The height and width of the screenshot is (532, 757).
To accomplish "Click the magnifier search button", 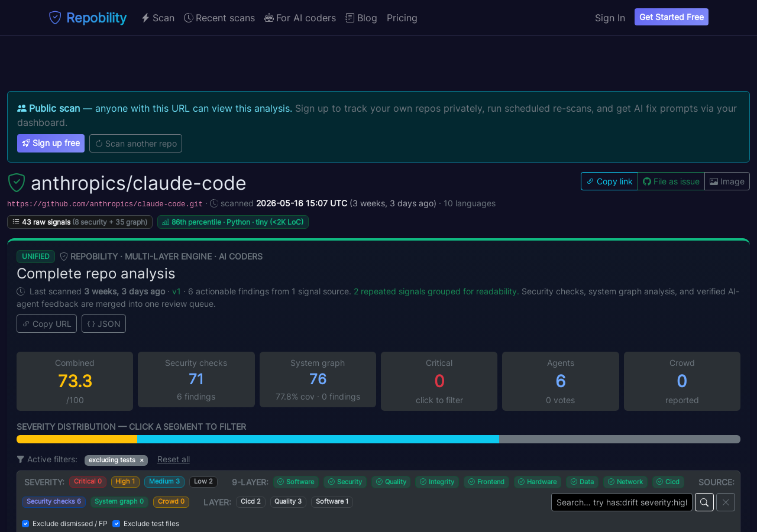I will click(x=704, y=502).
